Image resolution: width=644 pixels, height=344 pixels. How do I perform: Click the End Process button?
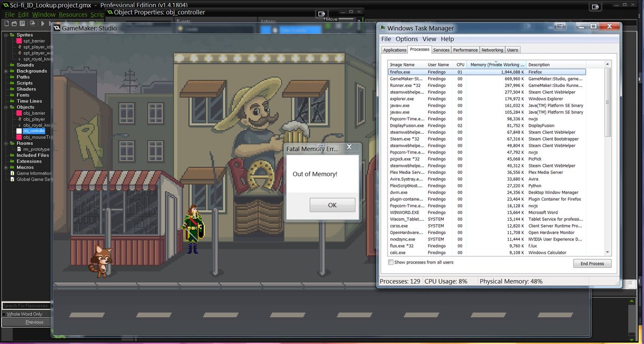pyautogui.click(x=592, y=264)
